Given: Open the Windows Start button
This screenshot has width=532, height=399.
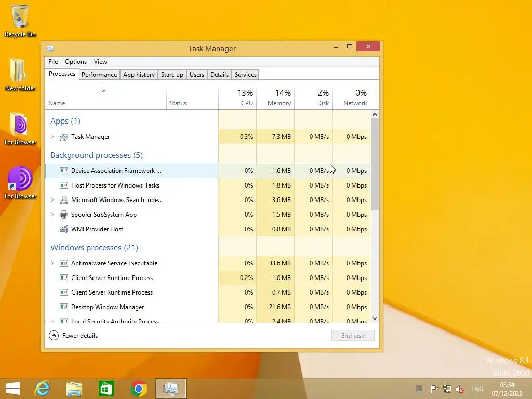Looking at the screenshot, I should (x=13, y=389).
